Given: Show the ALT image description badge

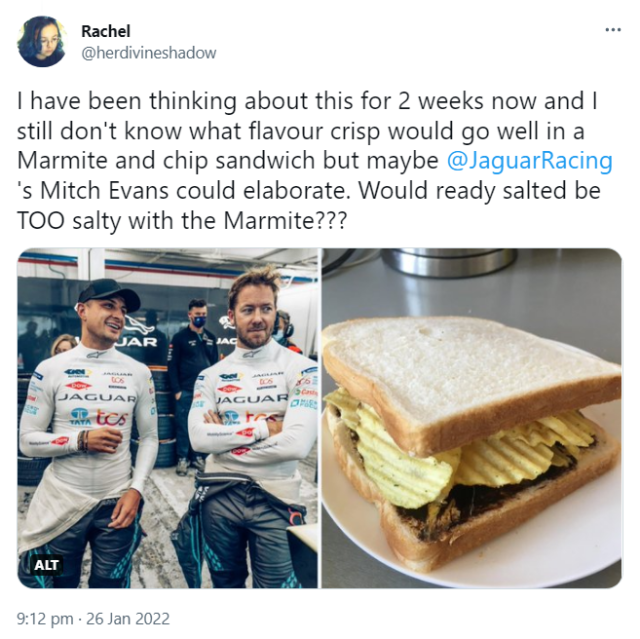Looking at the screenshot, I should pyautogui.click(x=47, y=565).
